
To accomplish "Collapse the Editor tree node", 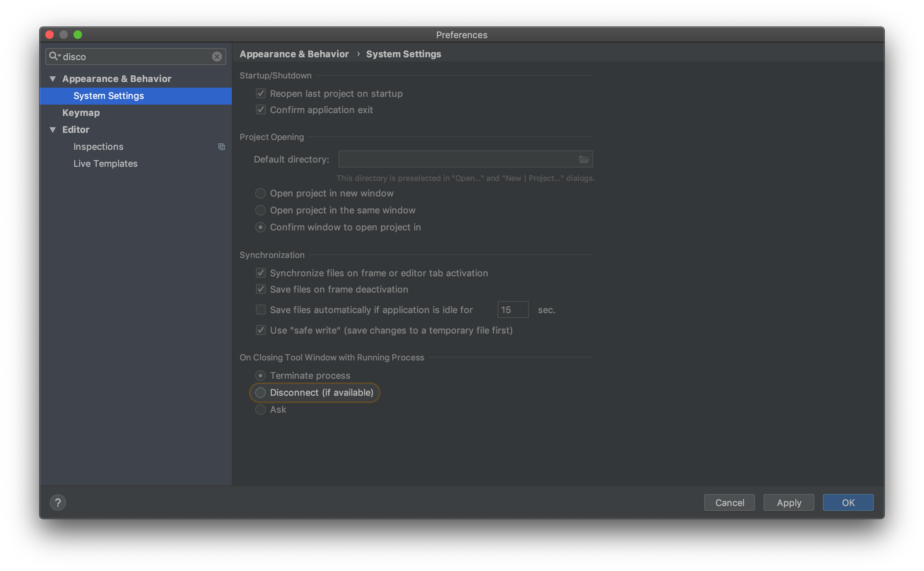I will [53, 130].
